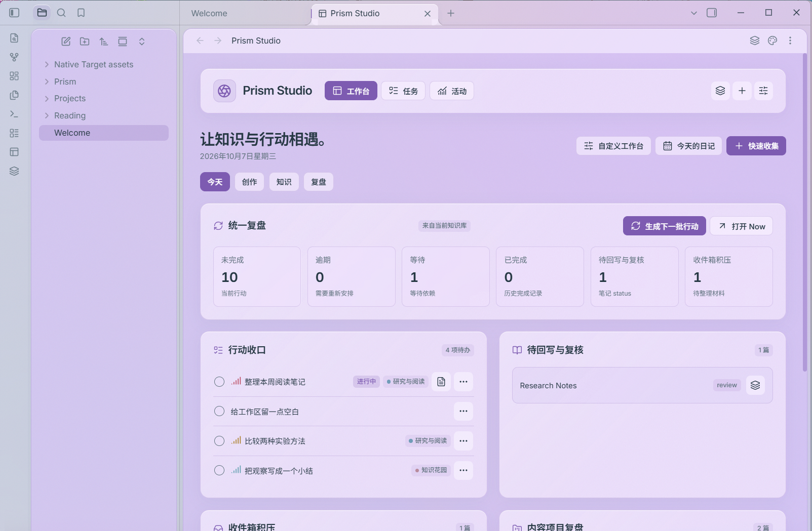
Task: Click the palette theme icon in header
Action: (x=772, y=40)
